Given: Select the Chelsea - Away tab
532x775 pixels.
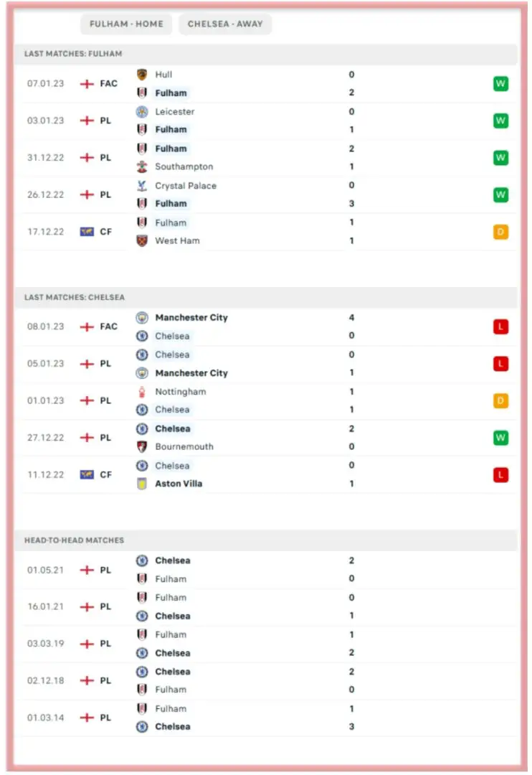Looking at the screenshot, I should pos(225,24).
